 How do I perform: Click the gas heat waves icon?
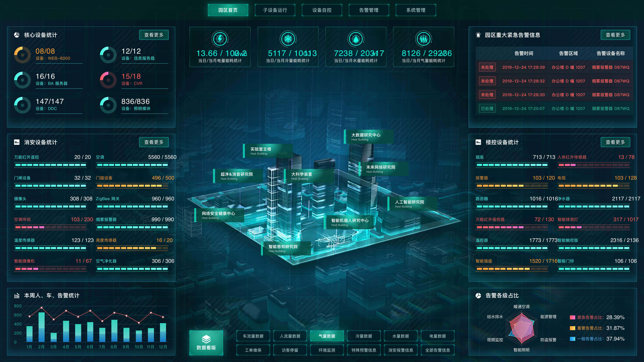point(423,39)
